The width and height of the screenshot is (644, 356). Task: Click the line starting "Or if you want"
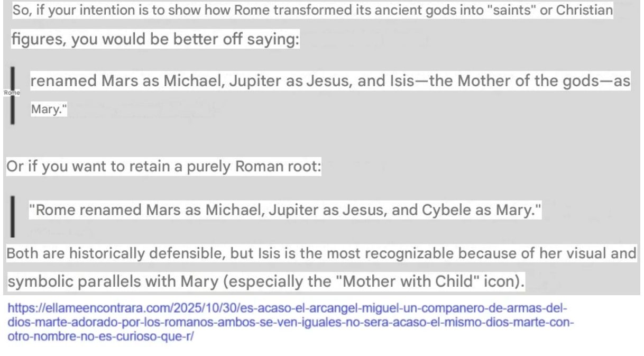pyautogui.click(x=164, y=167)
